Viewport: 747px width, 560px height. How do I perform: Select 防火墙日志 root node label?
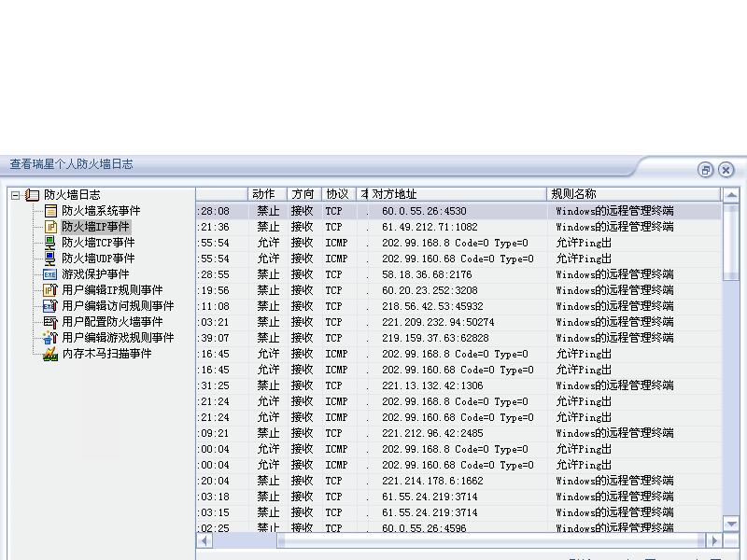pyautogui.click(x=72, y=195)
